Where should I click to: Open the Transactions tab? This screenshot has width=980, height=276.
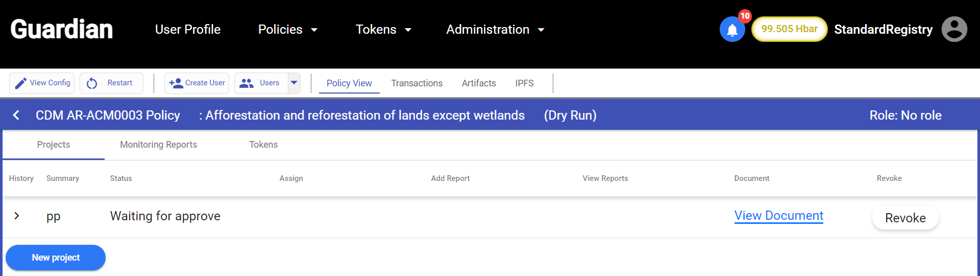(x=416, y=83)
